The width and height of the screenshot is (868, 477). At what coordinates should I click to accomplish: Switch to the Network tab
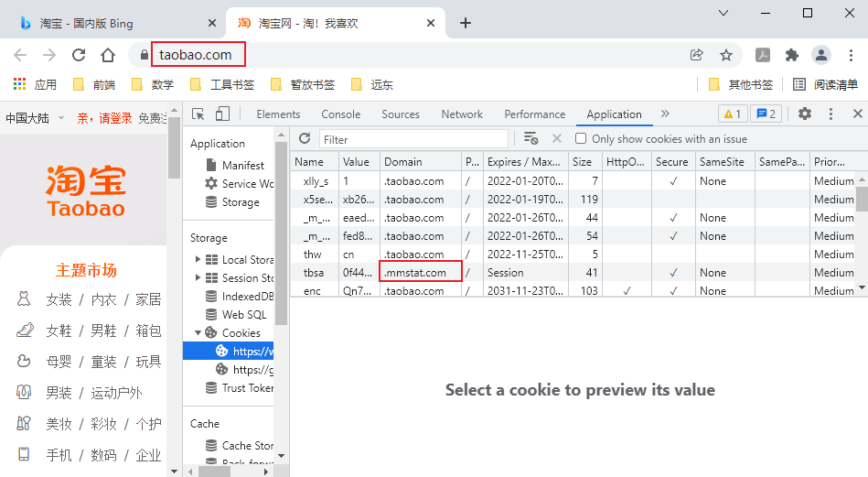click(462, 114)
